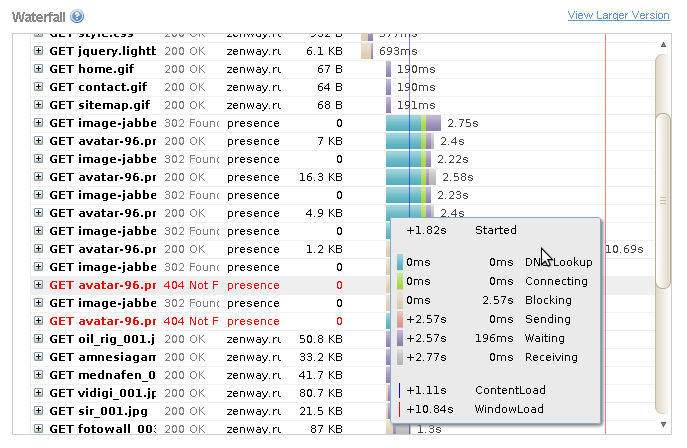Expand the GET amnesiagam request

(39, 356)
